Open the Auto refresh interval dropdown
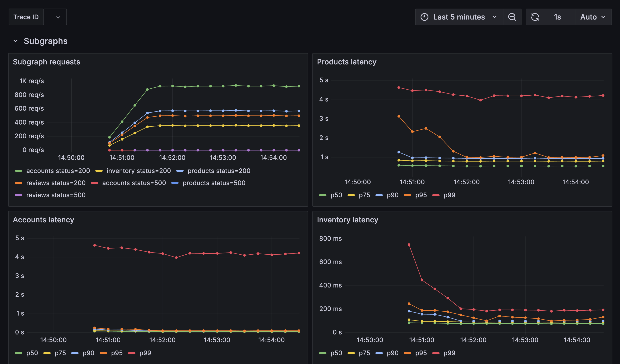This screenshot has height=364, width=620. point(593,17)
